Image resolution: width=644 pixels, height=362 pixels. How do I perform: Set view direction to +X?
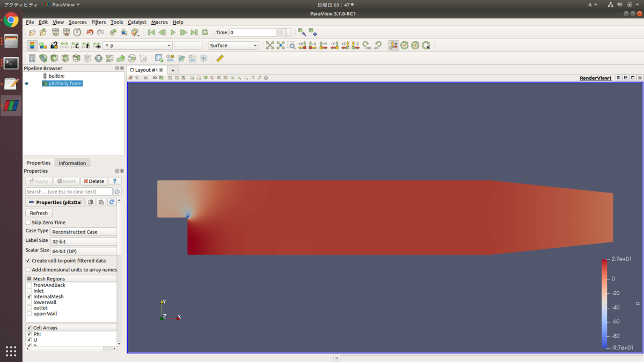tap(302, 46)
